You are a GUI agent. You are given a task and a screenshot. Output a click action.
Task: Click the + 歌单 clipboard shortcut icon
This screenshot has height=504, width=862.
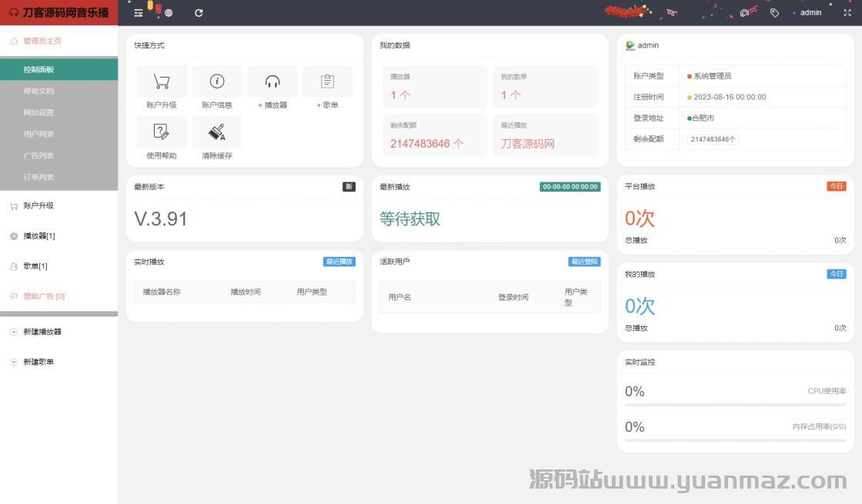(x=327, y=82)
